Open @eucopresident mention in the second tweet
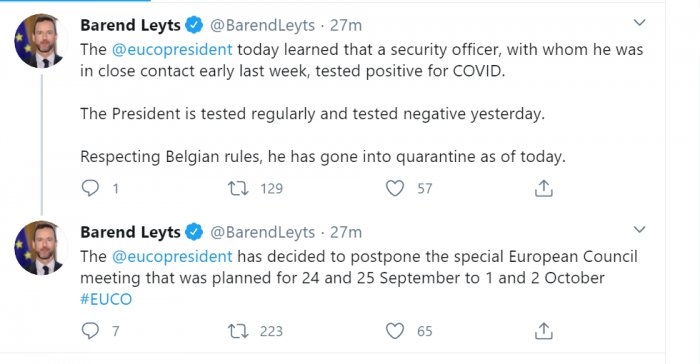700x364 pixels. [172, 256]
